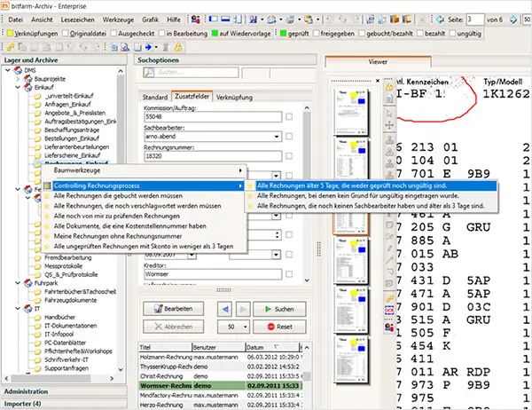Click the split-columns layout icon
The width and height of the screenshot is (532, 410).
[238, 20]
